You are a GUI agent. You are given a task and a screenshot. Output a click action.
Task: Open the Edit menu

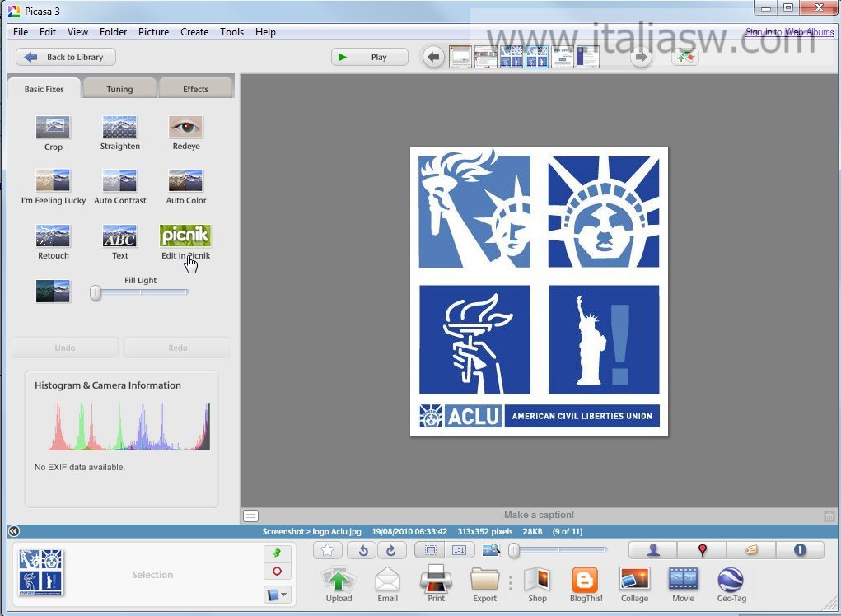(47, 31)
